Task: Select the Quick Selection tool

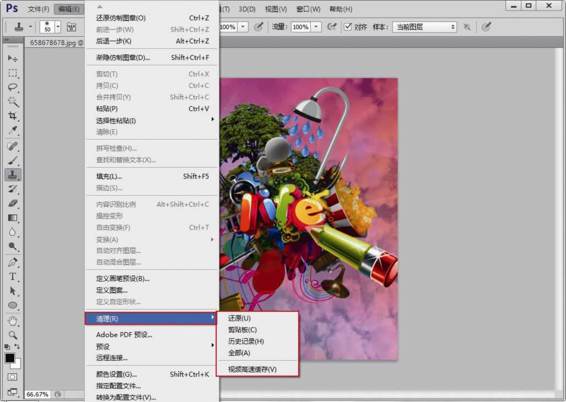Action: point(13,102)
